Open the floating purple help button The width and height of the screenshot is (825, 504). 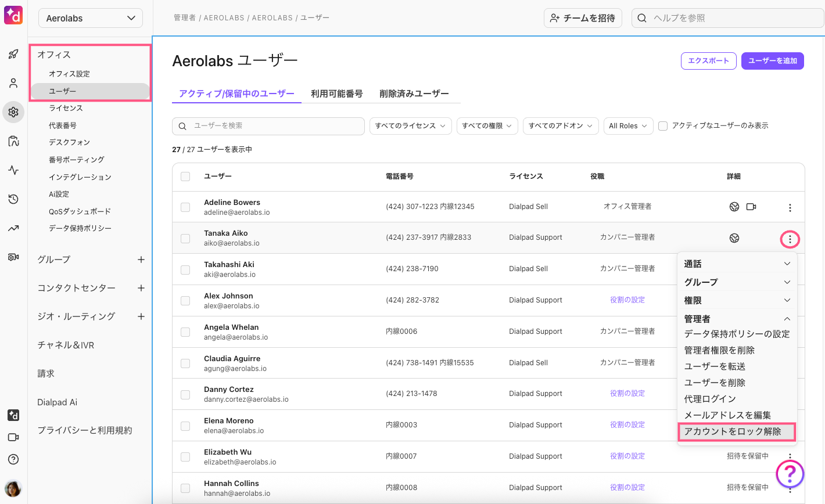point(790,474)
